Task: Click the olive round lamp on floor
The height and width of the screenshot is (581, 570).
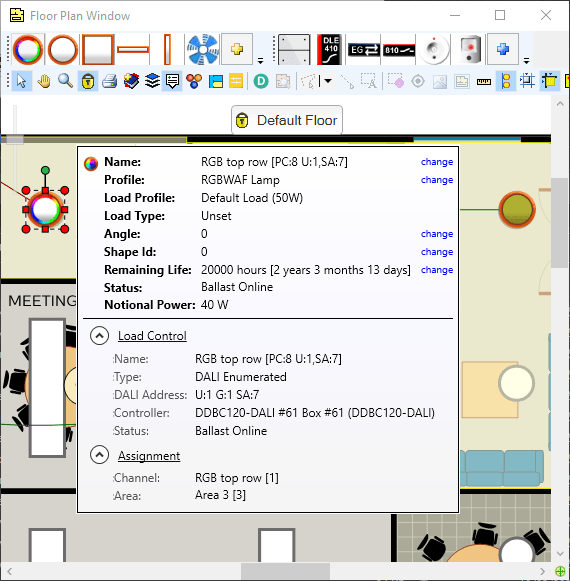Action: 517,209
